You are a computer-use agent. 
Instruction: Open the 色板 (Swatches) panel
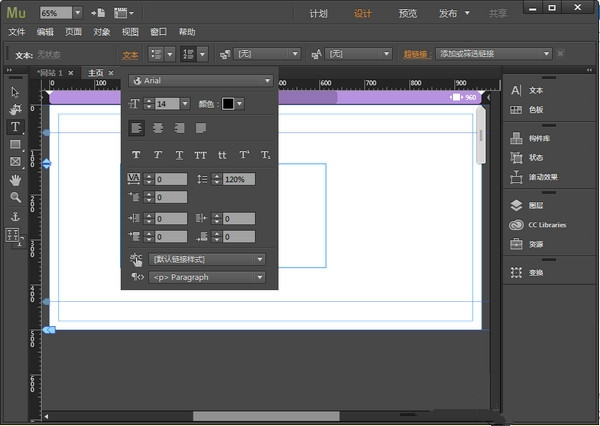[x=534, y=109]
